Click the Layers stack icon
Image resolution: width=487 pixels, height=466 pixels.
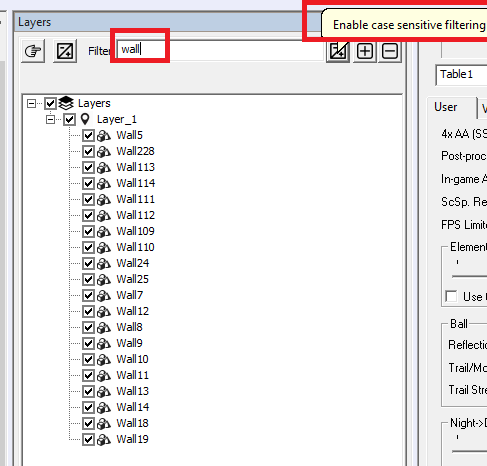pos(66,103)
